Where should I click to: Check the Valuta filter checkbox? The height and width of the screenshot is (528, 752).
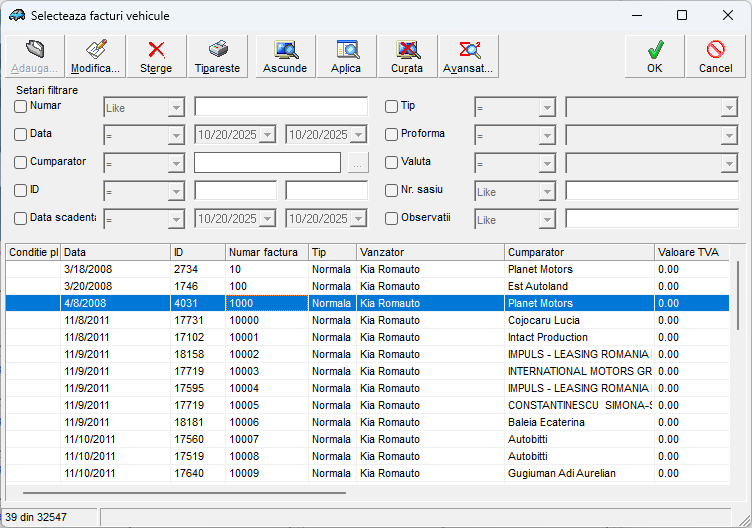click(x=392, y=162)
